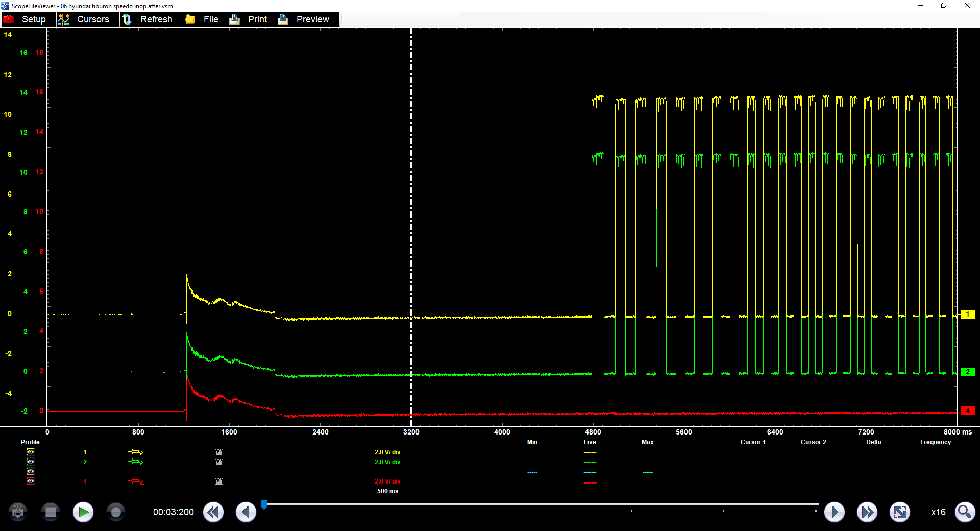Click the Cursors icon in toolbar
The height and width of the screenshot is (531, 980).
click(x=64, y=19)
